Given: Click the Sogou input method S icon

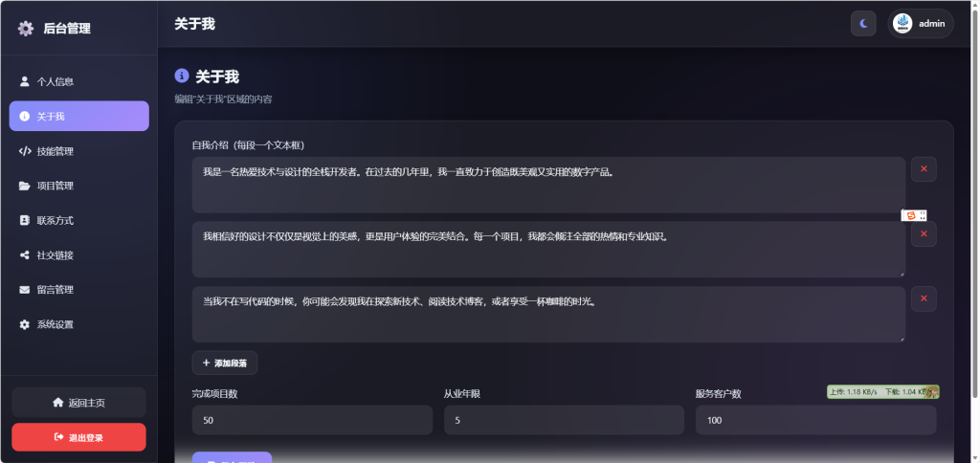Looking at the screenshot, I should 910,215.
